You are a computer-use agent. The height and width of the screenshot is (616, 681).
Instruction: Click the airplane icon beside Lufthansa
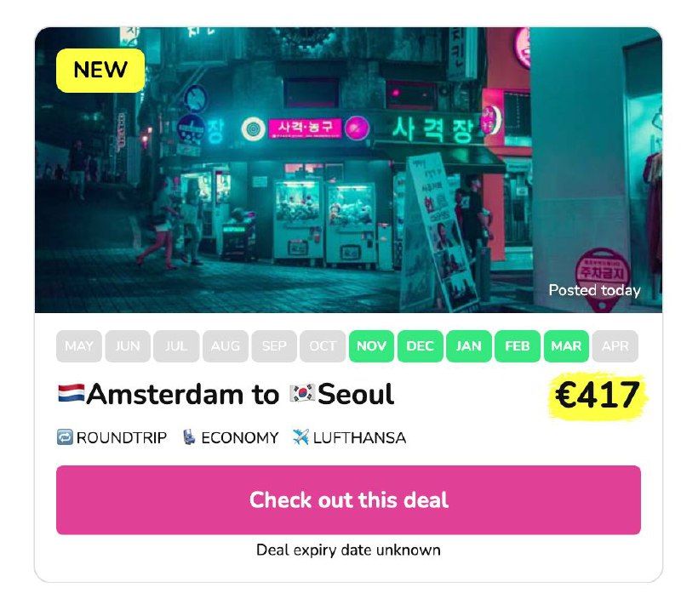click(300, 437)
